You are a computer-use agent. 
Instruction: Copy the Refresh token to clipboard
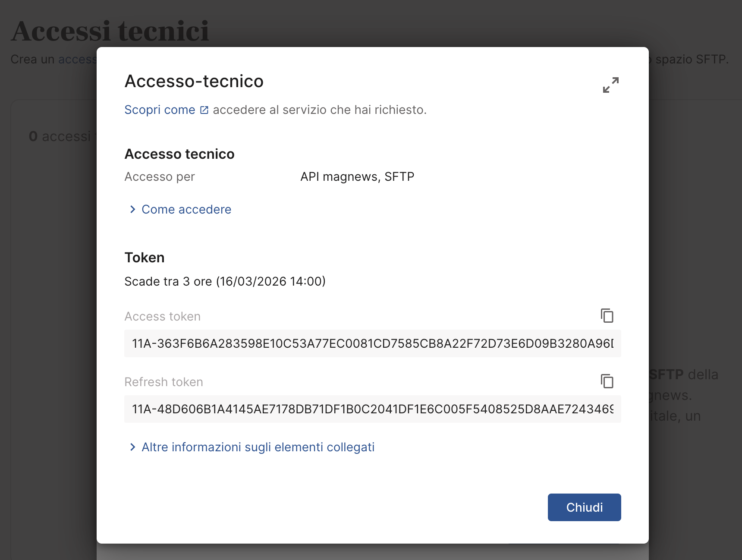coord(607,381)
